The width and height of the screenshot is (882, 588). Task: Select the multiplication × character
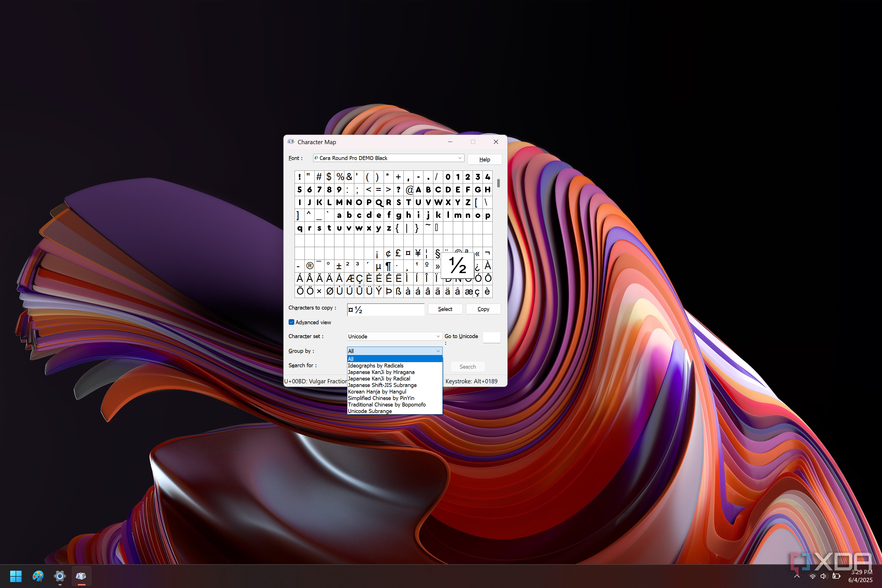(x=319, y=291)
